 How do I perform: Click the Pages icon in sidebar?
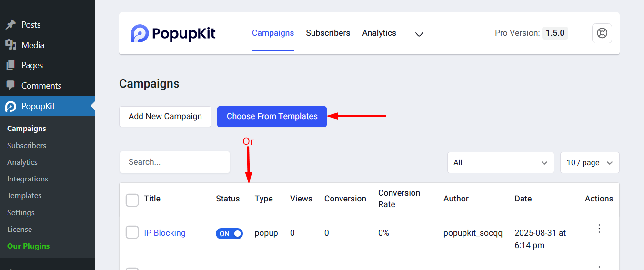pos(10,65)
